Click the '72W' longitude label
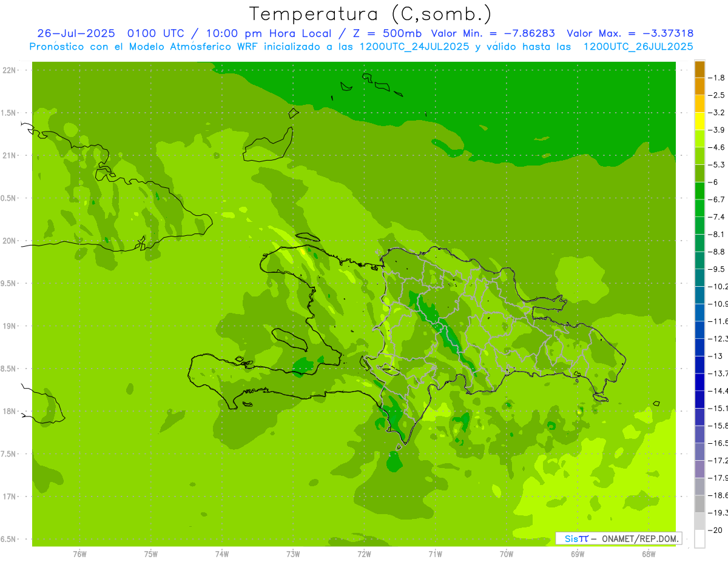Image resolution: width=728 pixels, height=562 pixels. 364,554
